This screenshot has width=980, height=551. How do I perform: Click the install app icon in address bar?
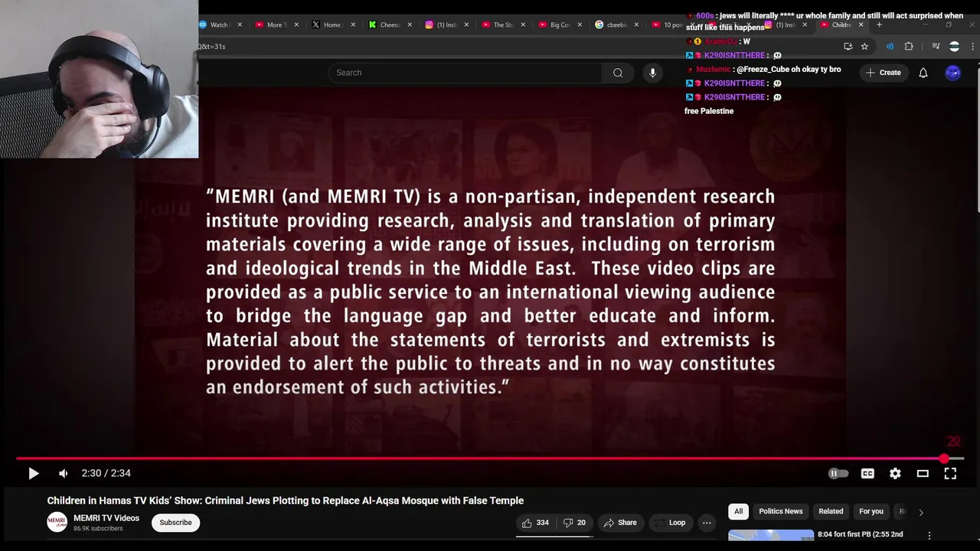coord(848,46)
